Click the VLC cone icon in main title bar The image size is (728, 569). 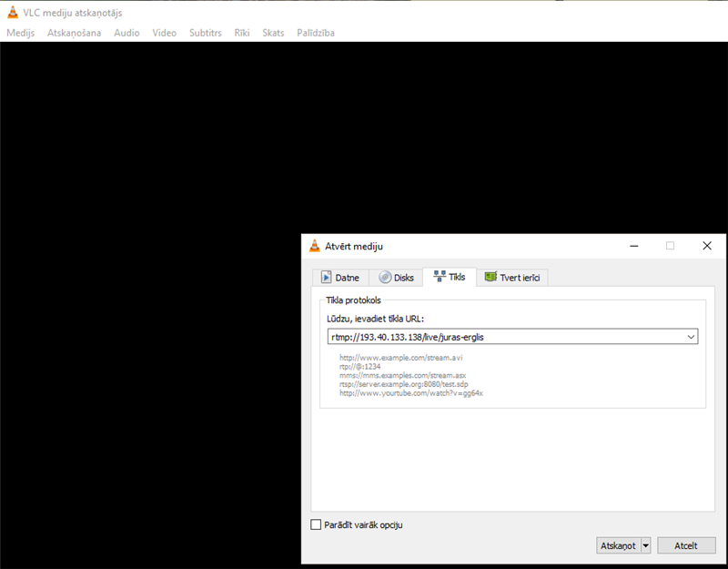point(13,13)
